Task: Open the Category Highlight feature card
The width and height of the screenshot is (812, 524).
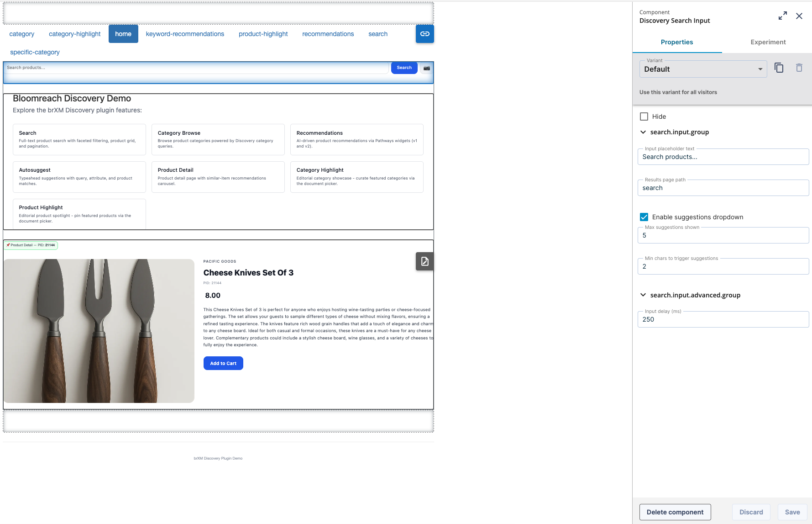Action: (x=357, y=177)
